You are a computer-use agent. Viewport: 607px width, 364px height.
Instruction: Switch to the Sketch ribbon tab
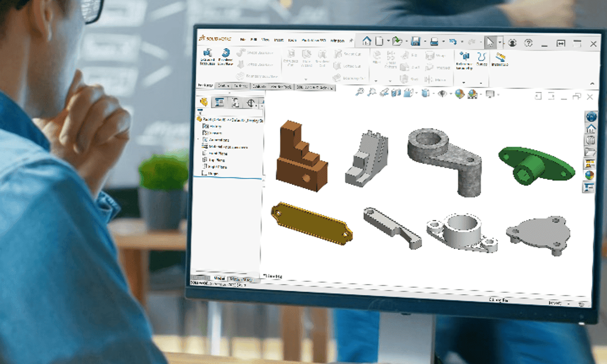[223, 87]
